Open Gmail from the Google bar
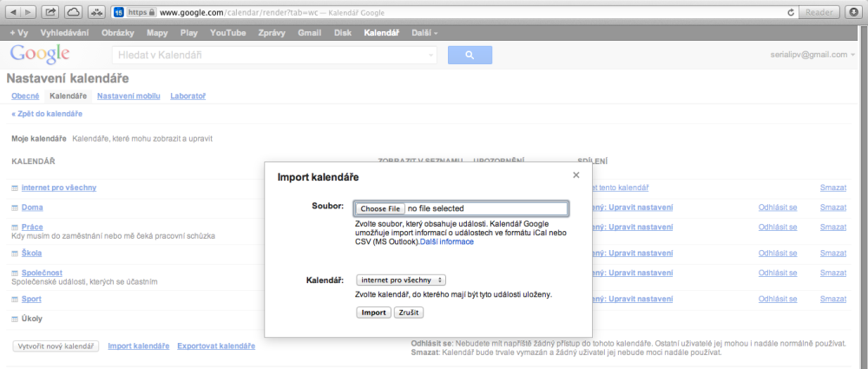868x369 pixels. pyautogui.click(x=310, y=33)
